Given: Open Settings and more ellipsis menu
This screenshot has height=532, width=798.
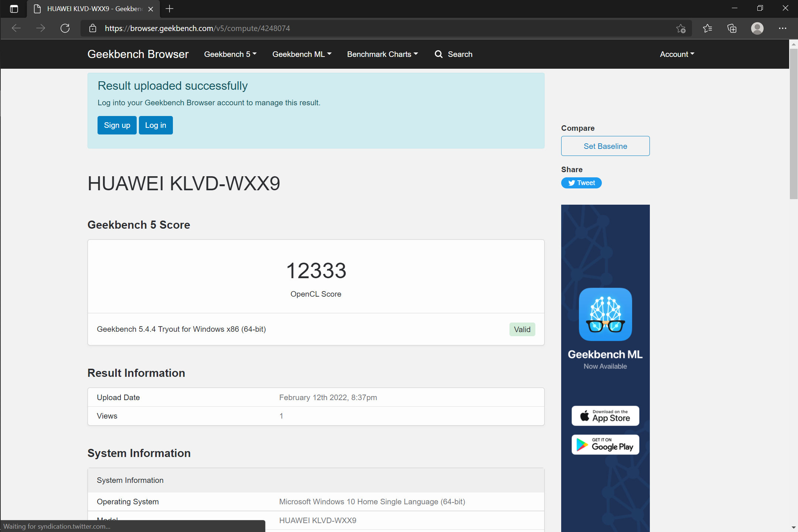Looking at the screenshot, I should tap(782, 28).
